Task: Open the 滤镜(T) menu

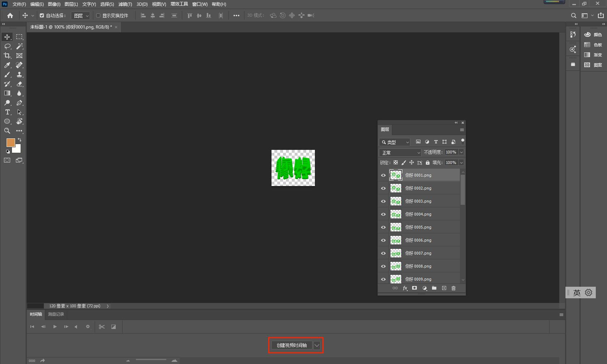Action: (125, 4)
